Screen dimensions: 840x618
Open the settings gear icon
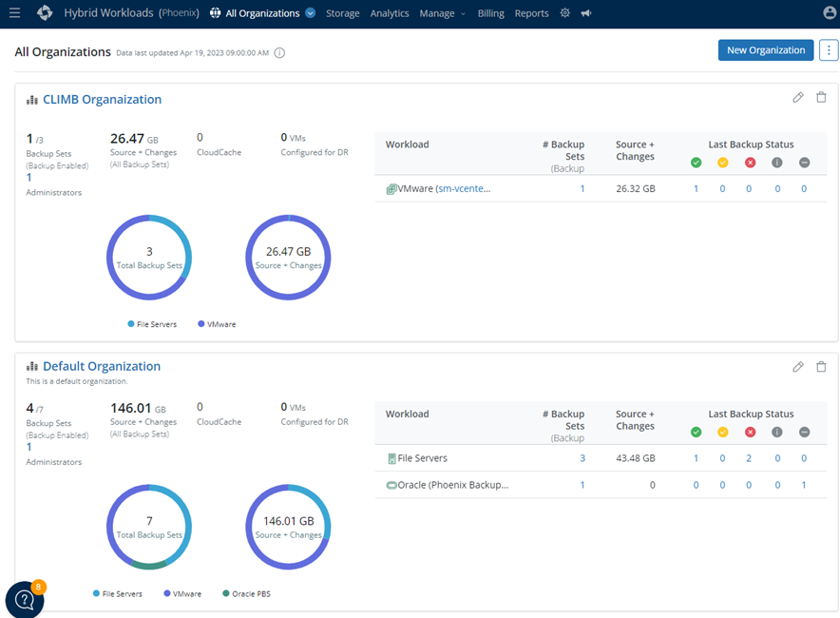[565, 13]
